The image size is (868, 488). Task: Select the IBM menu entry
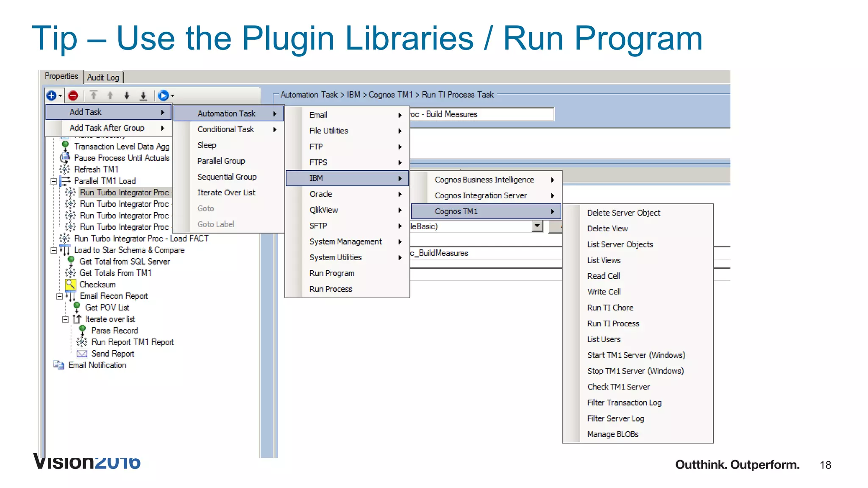347,178
